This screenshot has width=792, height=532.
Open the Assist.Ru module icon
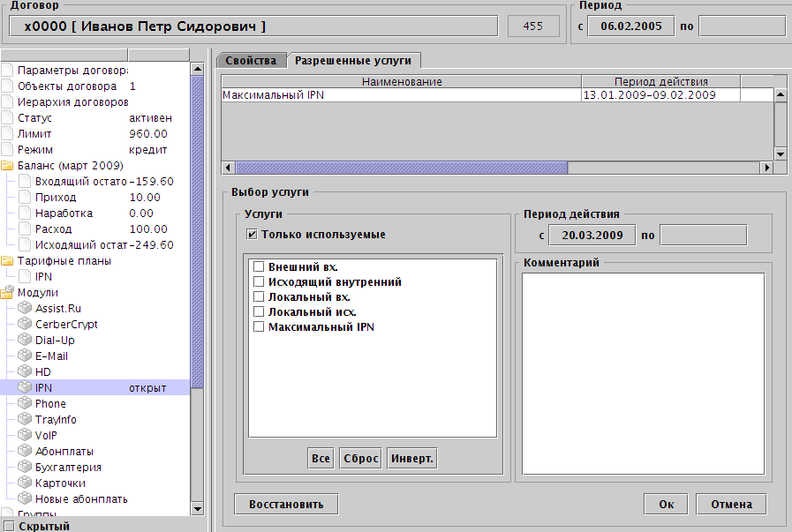pyautogui.click(x=25, y=309)
